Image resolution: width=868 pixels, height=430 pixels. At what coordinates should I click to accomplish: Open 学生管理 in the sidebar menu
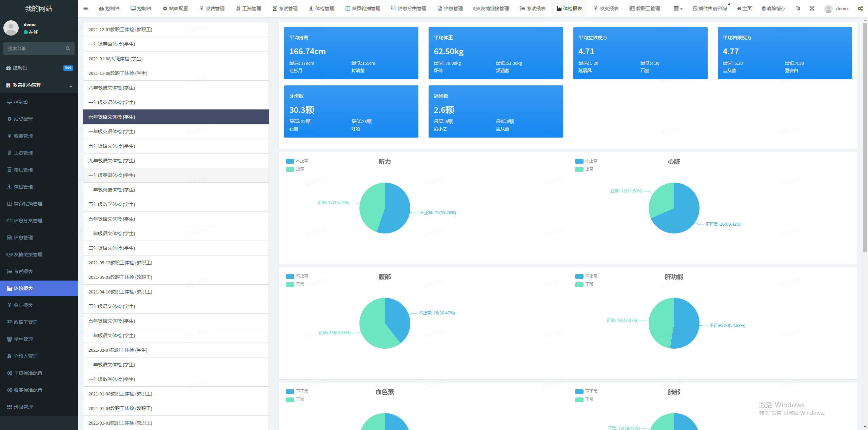(x=23, y=339)
